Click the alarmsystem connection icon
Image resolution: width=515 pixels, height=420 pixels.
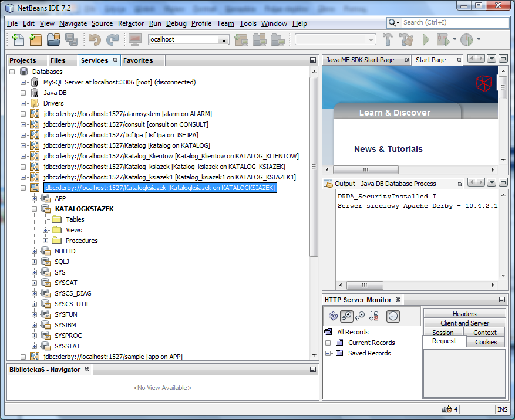click(35, 114)
